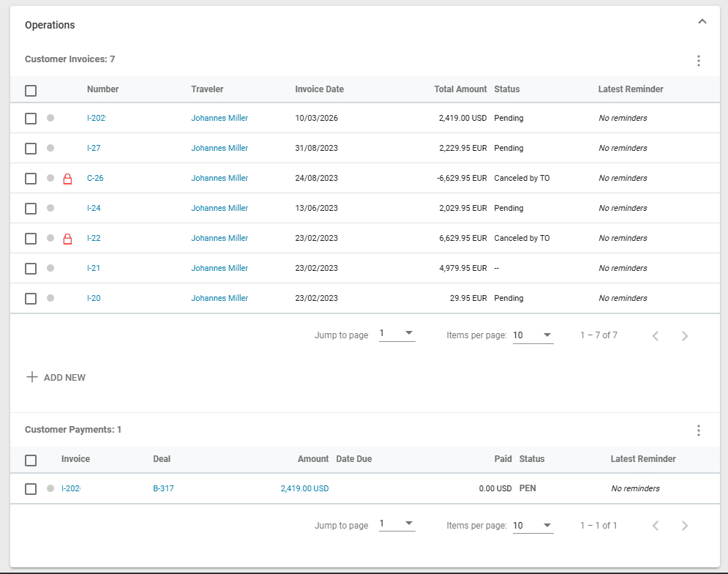Open deal B-317 link
This screenshot has width=728, height=574.
[x=163, y=489]
